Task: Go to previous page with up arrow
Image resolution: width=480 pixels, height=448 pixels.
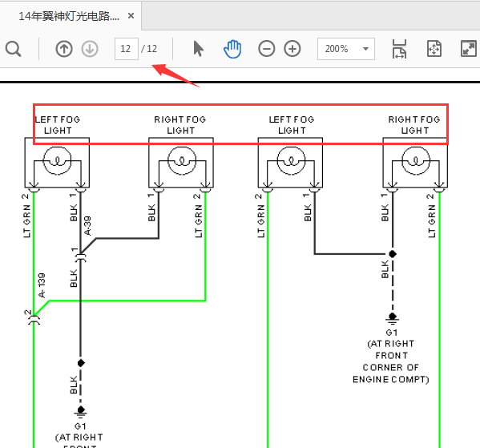Action: [64, 49]
